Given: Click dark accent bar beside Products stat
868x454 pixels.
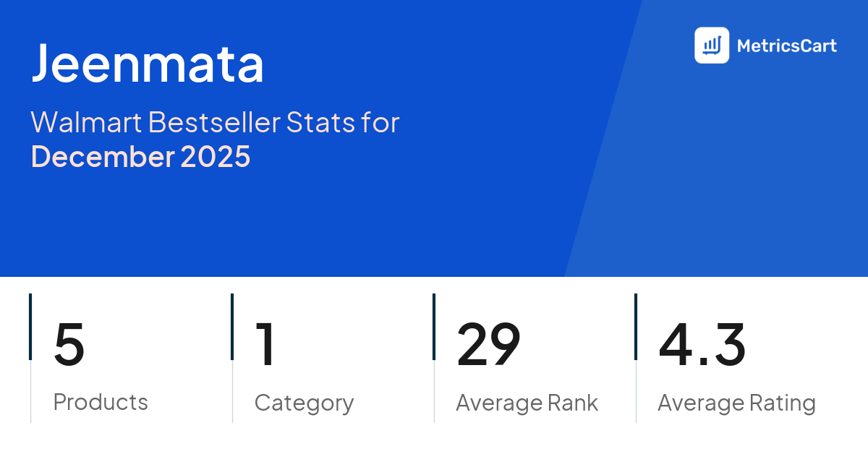Looking at the screenshot, I should click(30, 327).
